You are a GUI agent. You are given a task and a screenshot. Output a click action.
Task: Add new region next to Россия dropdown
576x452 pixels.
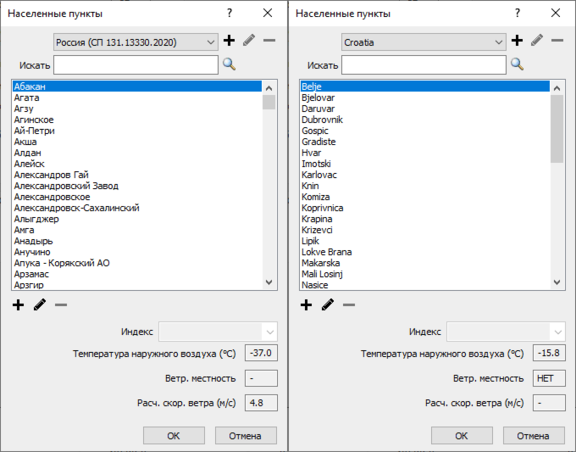tap(229, 40)
